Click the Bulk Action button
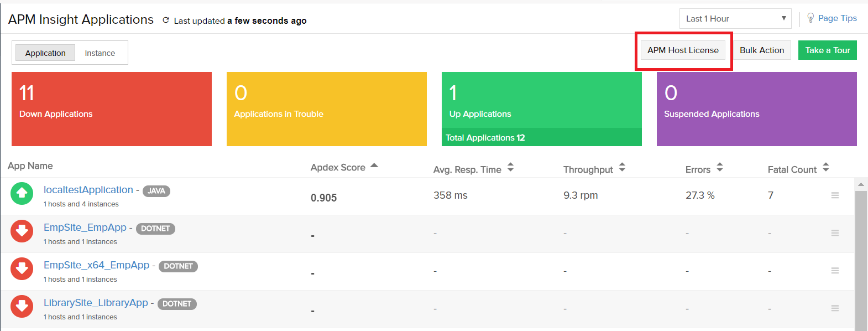The width and height of the screenshot is (868, 331). (761, 50)
